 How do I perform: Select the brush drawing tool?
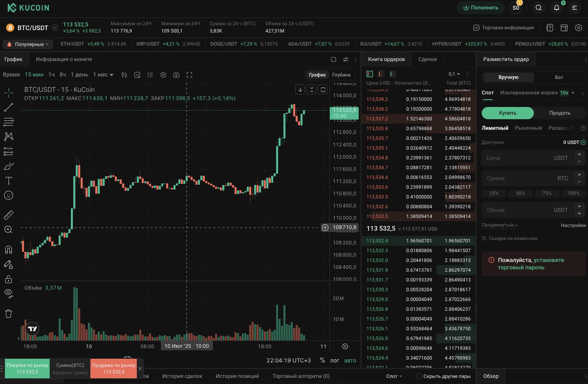(x=9, y=166)
